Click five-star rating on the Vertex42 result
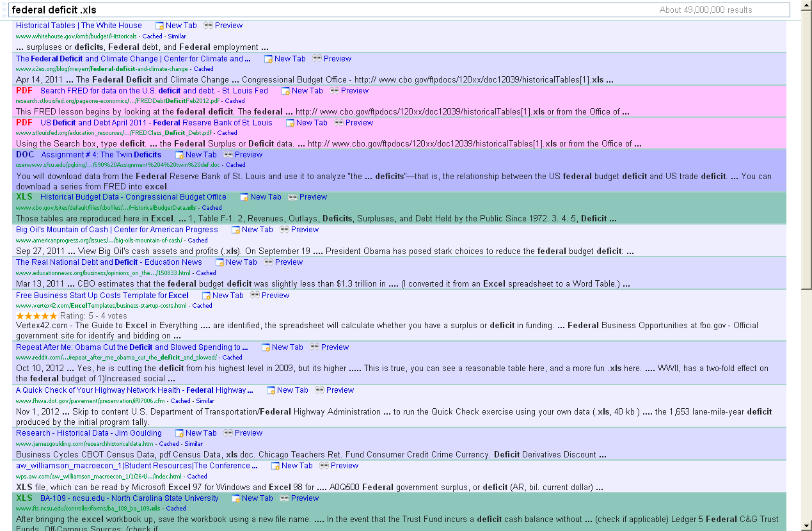812x531 pixels. coord(36,316)
